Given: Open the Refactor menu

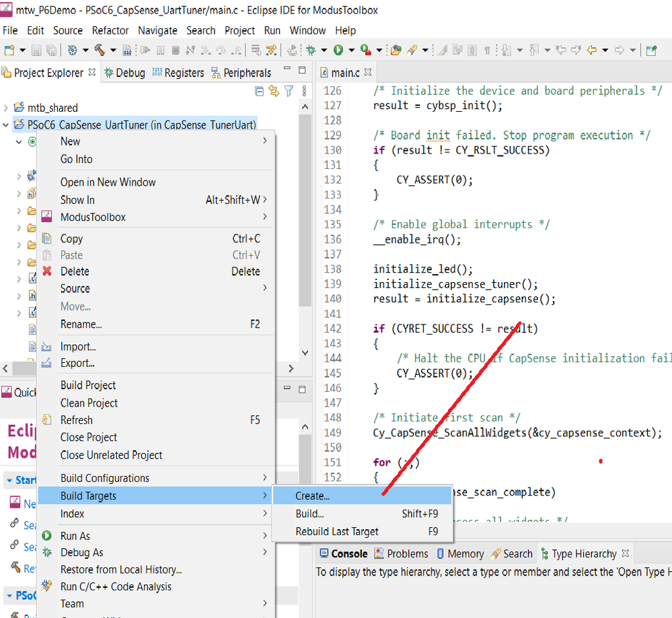Looking at the screenshot, I should [x=110, y=30].
